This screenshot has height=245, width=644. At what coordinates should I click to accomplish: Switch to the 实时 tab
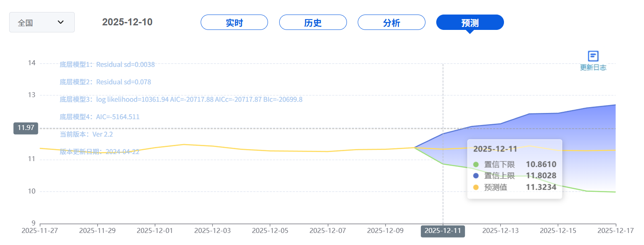coord(234,22)
